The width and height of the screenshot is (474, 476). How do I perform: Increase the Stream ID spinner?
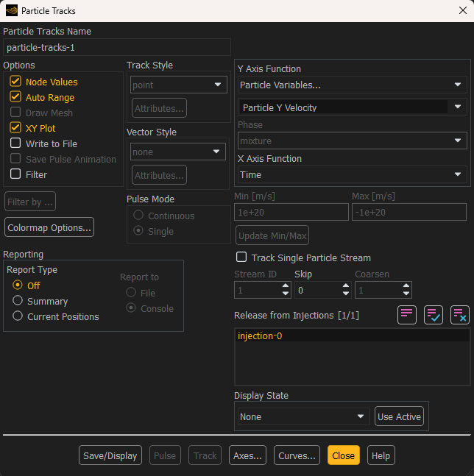click(286, 286)
